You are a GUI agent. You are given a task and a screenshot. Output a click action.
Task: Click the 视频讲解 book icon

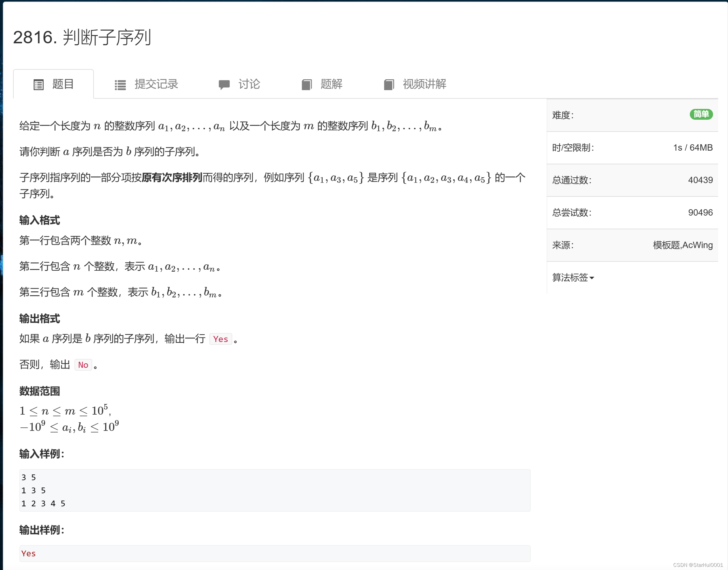click(389, 85)
